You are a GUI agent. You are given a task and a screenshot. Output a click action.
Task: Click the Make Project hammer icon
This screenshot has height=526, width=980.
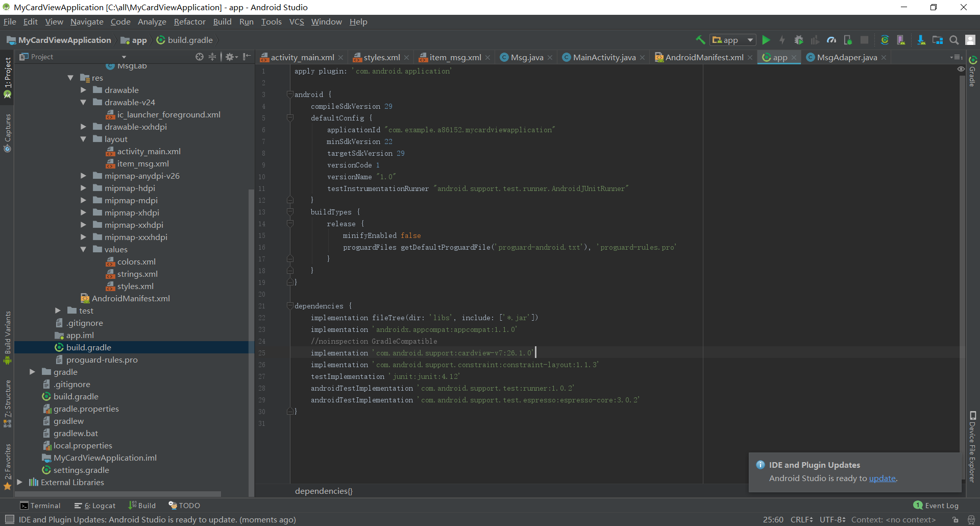click(700, 40)
